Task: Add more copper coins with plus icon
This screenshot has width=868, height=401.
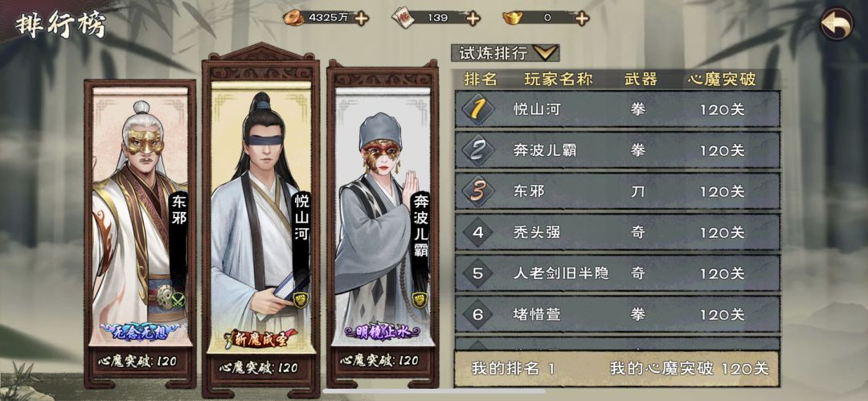Action: tap(362, 18)
